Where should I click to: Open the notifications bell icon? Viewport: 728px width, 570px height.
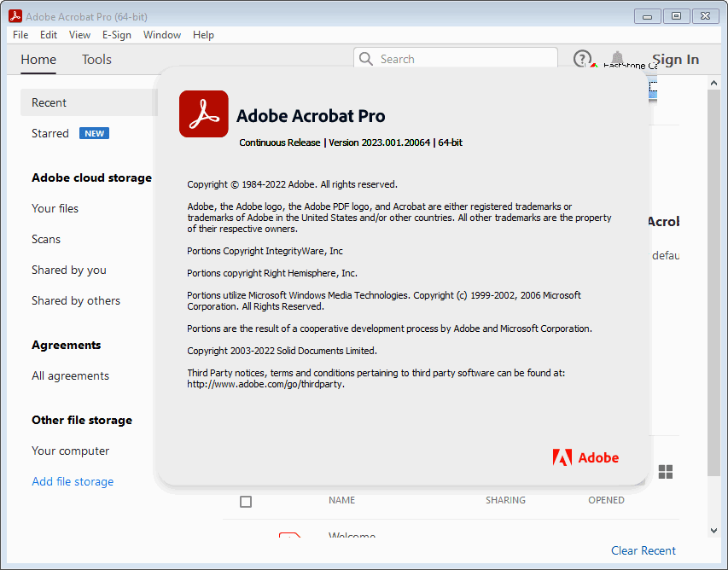[617, 57]
